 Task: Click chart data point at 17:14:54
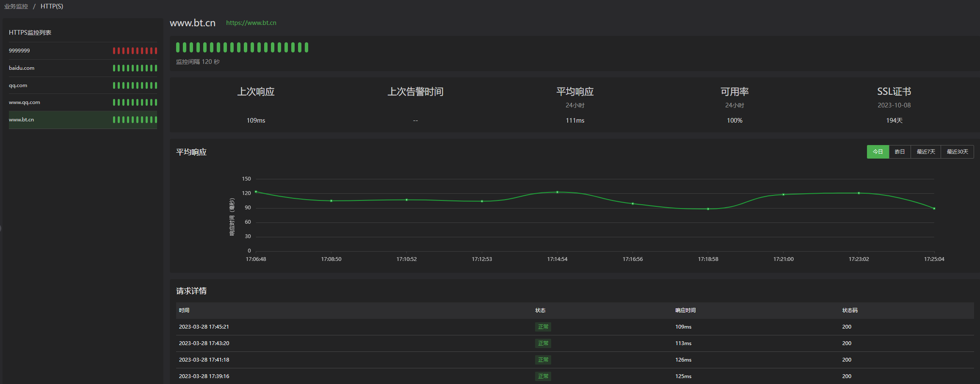pos(557,192)
